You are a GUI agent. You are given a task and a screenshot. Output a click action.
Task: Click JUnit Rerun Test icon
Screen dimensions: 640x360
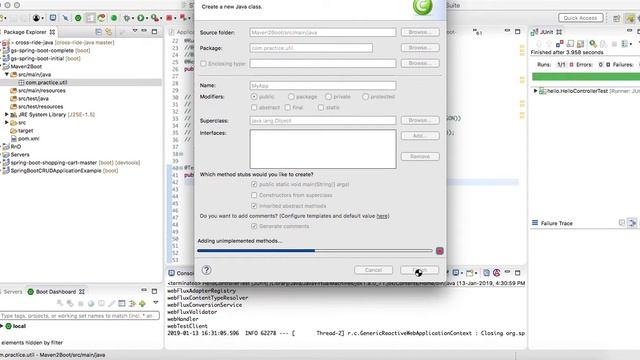point(593,44)
